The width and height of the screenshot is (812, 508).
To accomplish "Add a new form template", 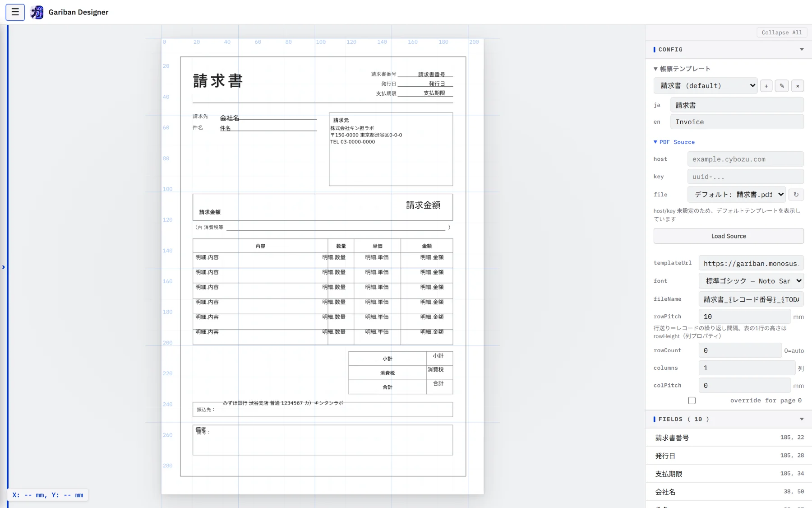I will 766,86.
